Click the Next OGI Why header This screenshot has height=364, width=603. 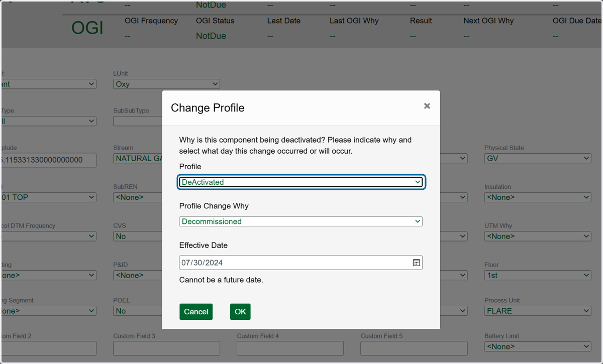tap(488, 21)
